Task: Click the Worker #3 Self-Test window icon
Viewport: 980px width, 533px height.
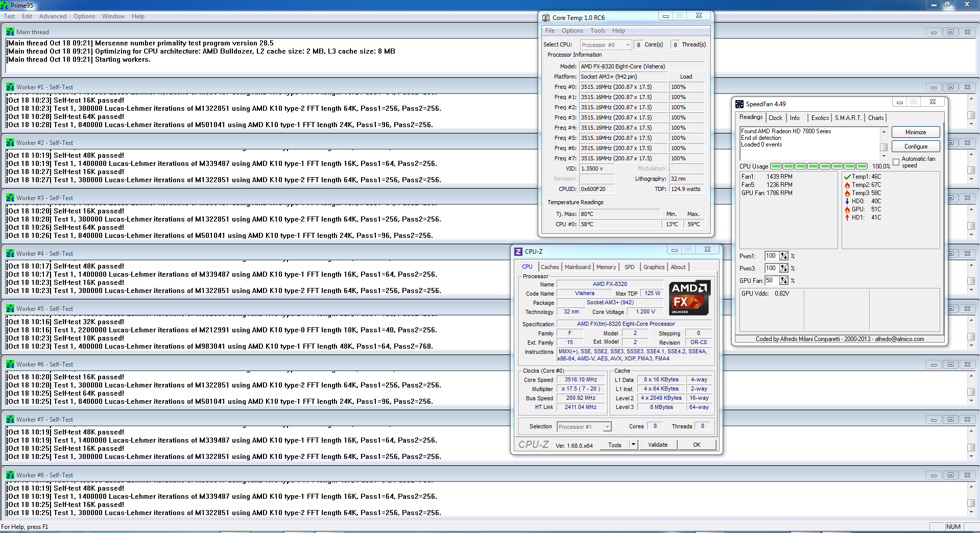Action: click(10, 198)
